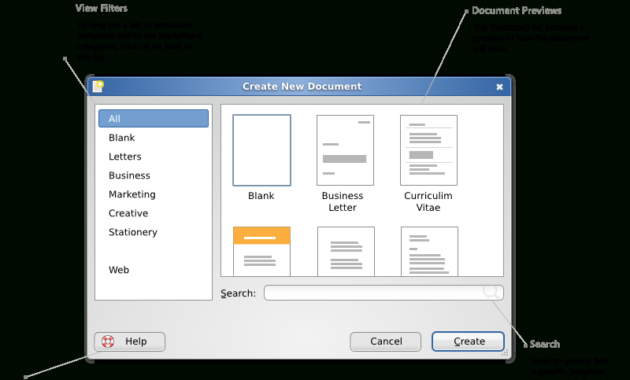The width and height of the screenshot is (630, 380).
Task: Select the orange-header template thumbnail
Action: pos(262,251)
